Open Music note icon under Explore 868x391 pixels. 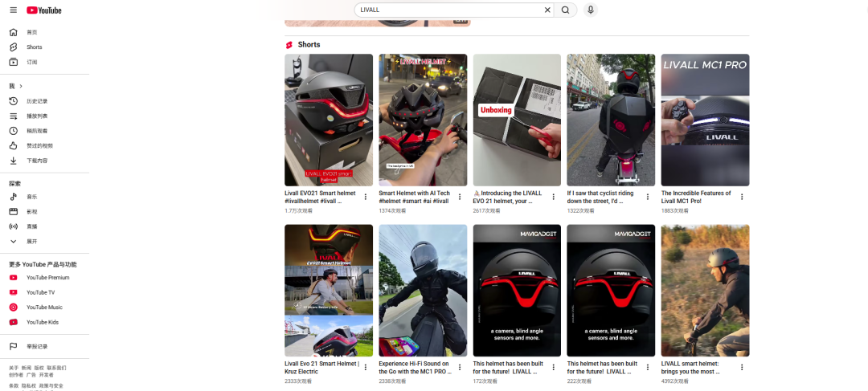click(14, 197)
